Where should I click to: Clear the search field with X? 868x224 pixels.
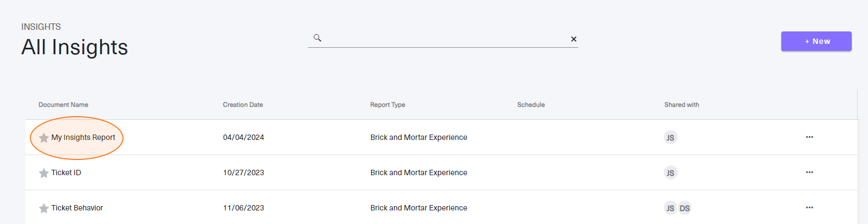pos(574,39)
